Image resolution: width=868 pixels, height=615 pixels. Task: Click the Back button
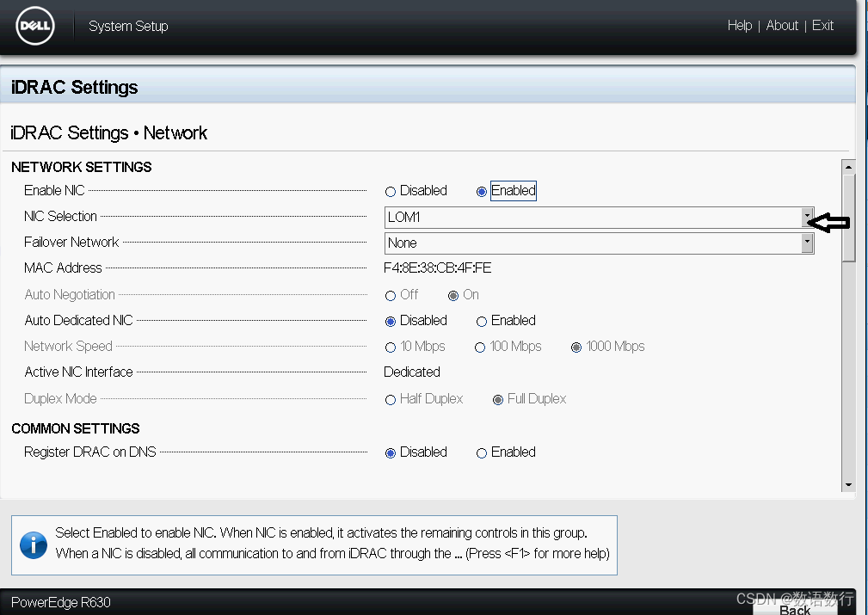[795, 609]
